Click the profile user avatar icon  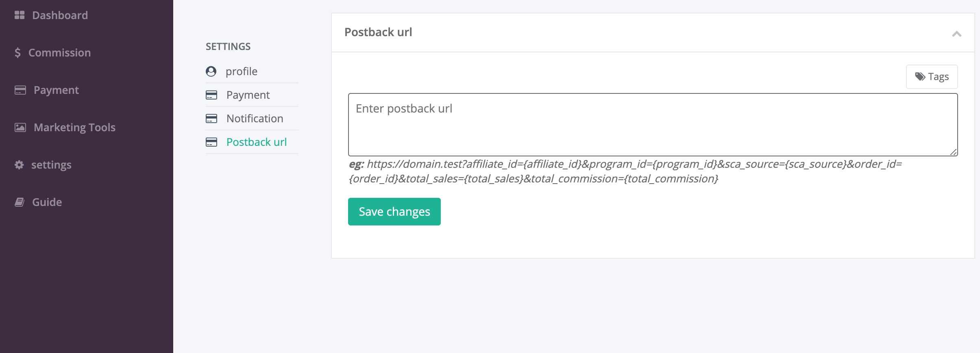click(211, 71)
